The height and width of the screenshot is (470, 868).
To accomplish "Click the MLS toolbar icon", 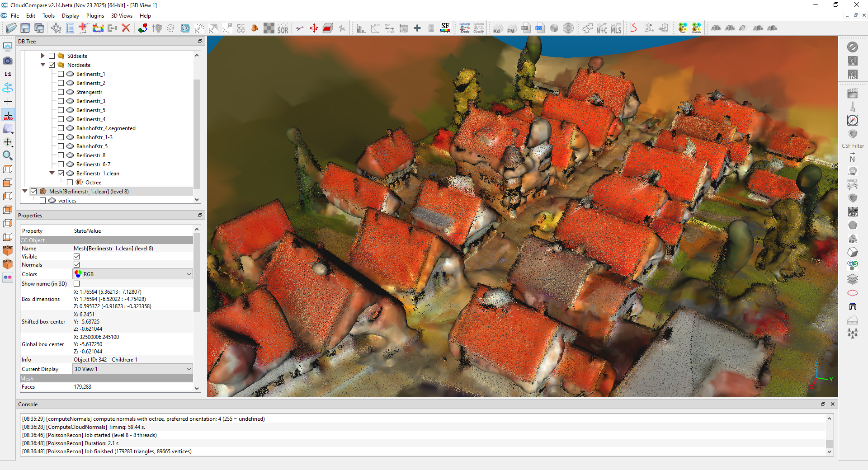I will tap(616, 28).
